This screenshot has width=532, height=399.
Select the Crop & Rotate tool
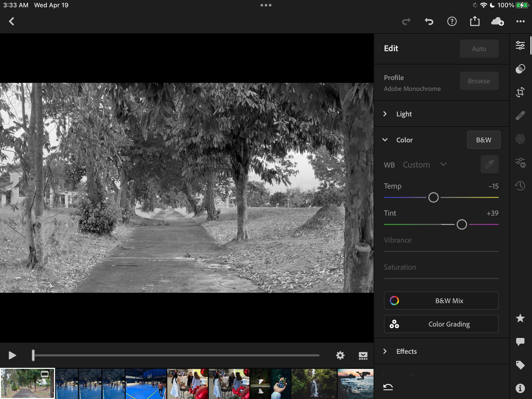pyautogui.click(x=521, y=92)
